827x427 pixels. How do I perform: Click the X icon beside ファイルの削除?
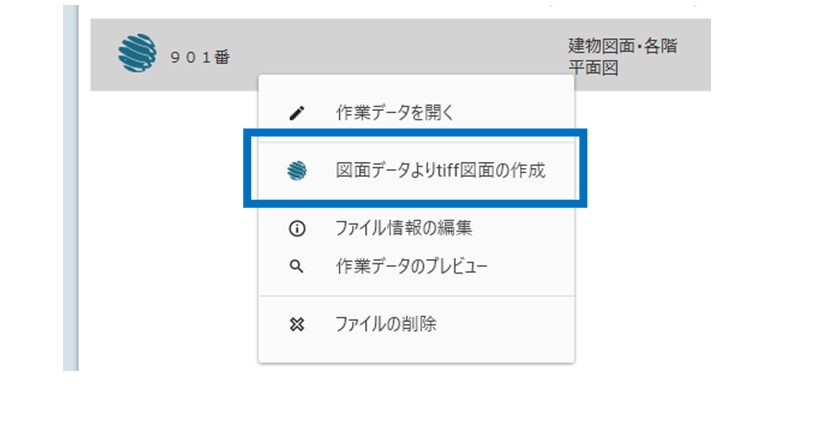pos(297,324)
